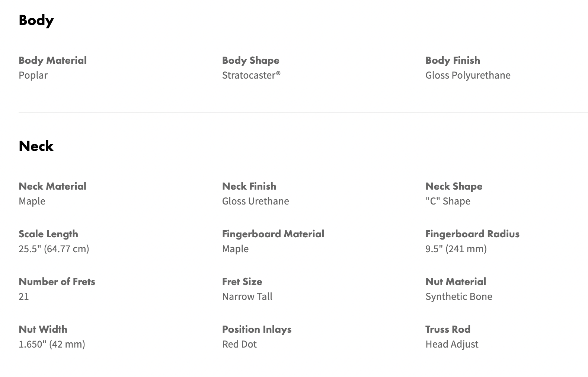
Task: Click the Neck section heading
Action: pyautogui.click(x=36, y=146)
